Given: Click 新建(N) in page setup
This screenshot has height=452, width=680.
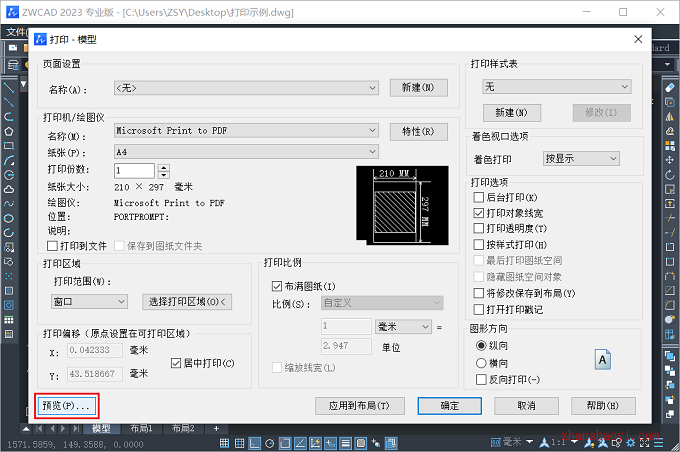Looking at the screenshot, I should coord(419,88).
